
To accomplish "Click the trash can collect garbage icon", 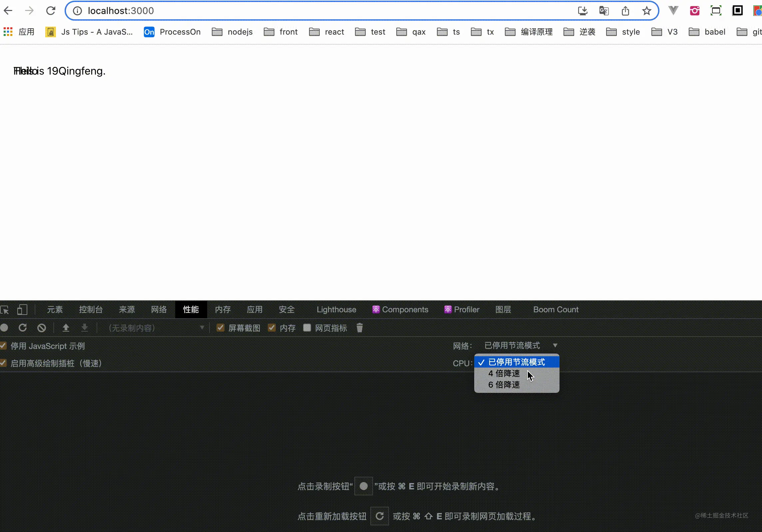I will [359, 328].
